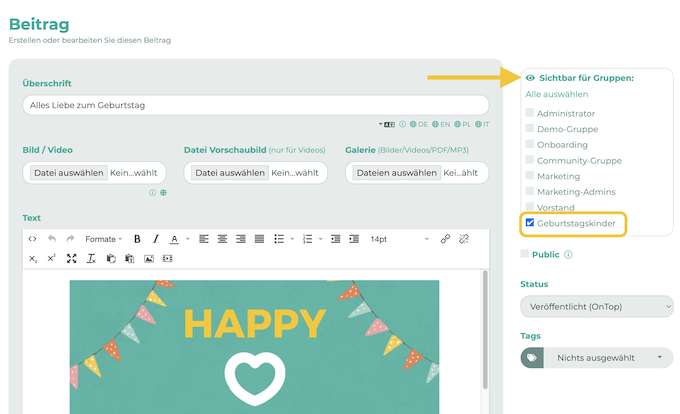Align text right
Viewport: 680px width, 414px height.
(x=241, y=239)
